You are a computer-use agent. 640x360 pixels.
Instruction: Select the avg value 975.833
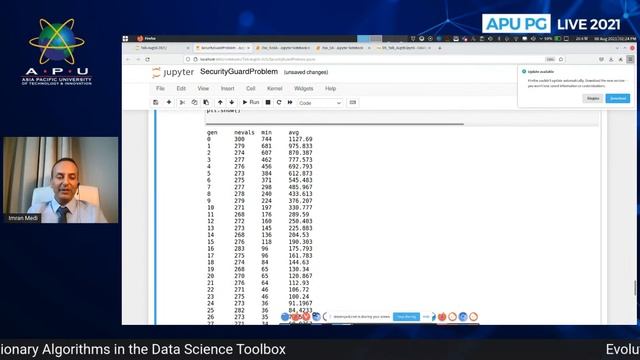[300, 146]
